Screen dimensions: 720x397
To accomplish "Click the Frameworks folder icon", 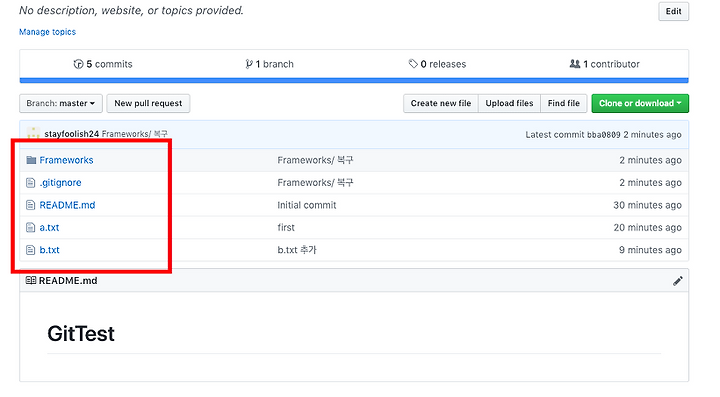I will [x=31, y=160].
